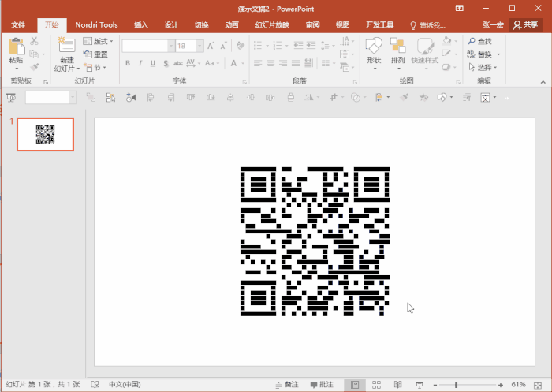Open the font size dropdown arrow
The height and width of the screenshot is (392, 552).
click(200, 46)
